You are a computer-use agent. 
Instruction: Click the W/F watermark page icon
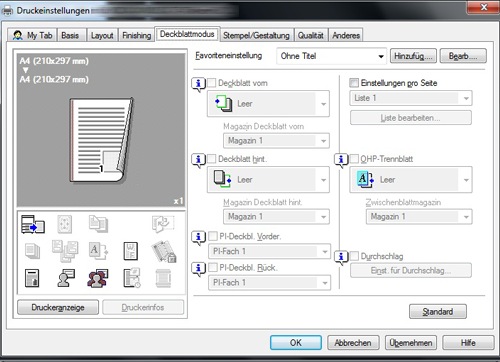[x=130, y=251]
